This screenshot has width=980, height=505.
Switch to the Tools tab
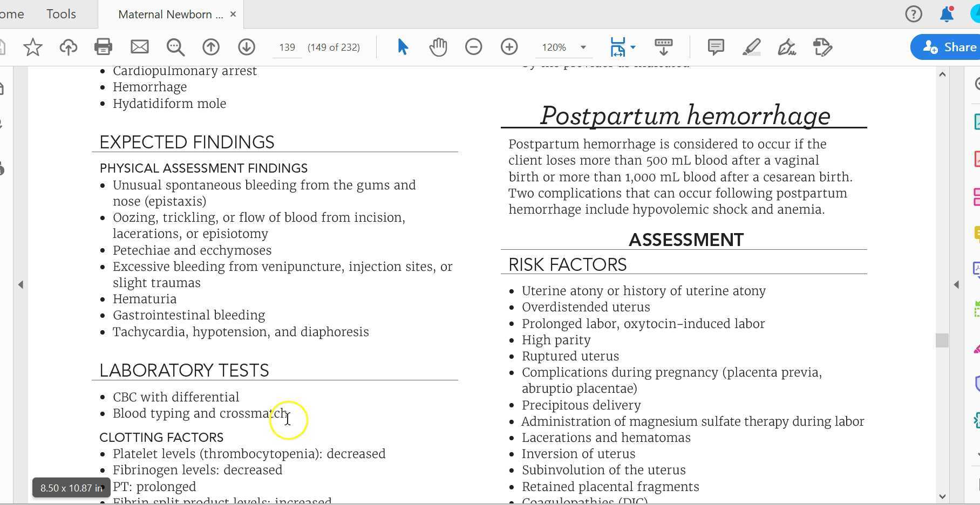[61, 14]
